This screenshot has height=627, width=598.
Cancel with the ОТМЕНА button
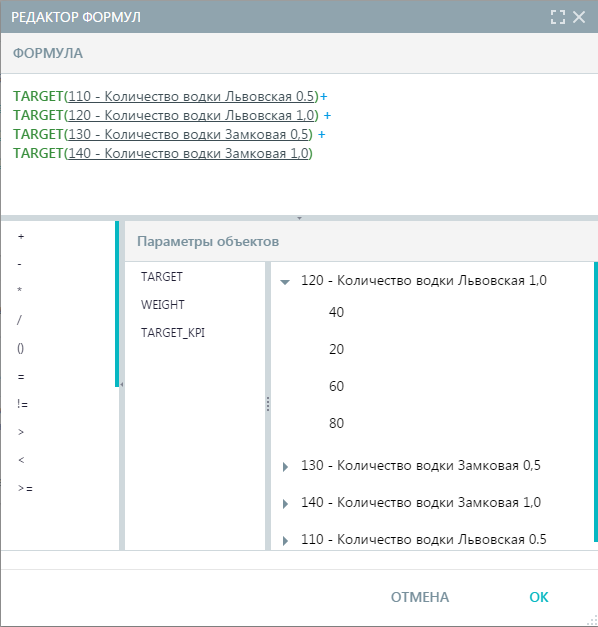[420, 597]
